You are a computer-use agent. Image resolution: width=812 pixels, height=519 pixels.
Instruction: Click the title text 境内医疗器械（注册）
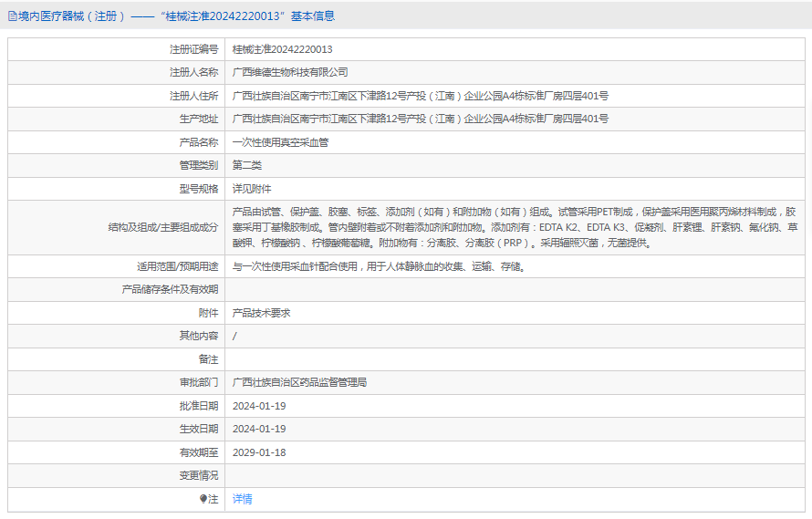tap(72, 16)
